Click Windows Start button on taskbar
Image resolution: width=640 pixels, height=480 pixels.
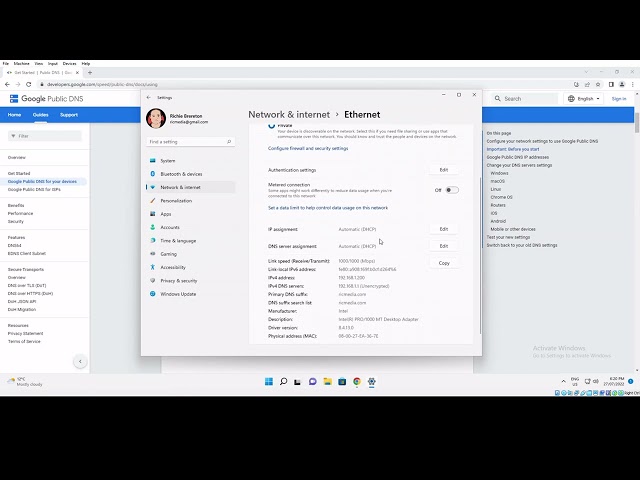(x=269, y=381)
